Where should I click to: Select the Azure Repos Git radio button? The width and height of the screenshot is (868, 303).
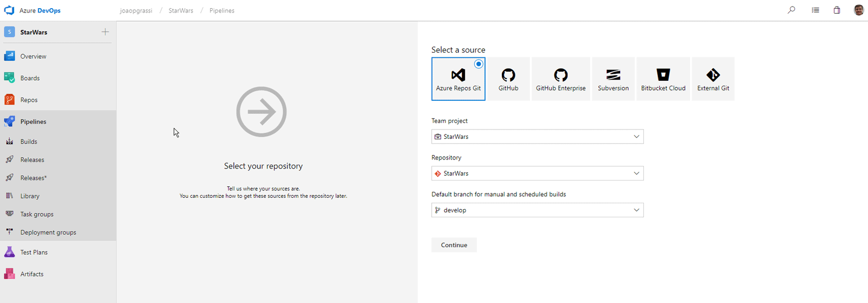coord(478,64)
